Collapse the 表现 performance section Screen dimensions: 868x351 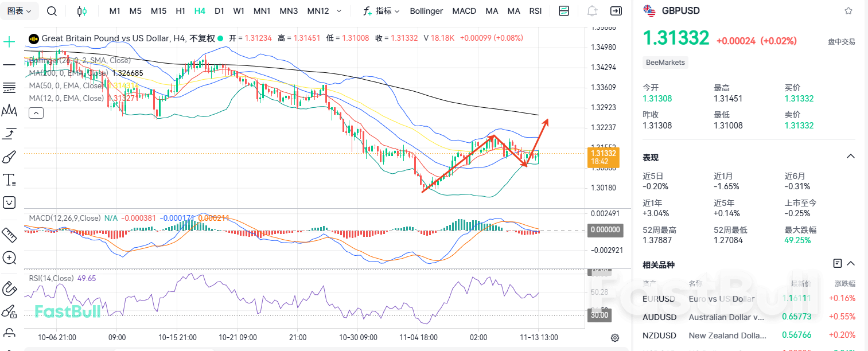pyautogui.click(x=851, y=157)
